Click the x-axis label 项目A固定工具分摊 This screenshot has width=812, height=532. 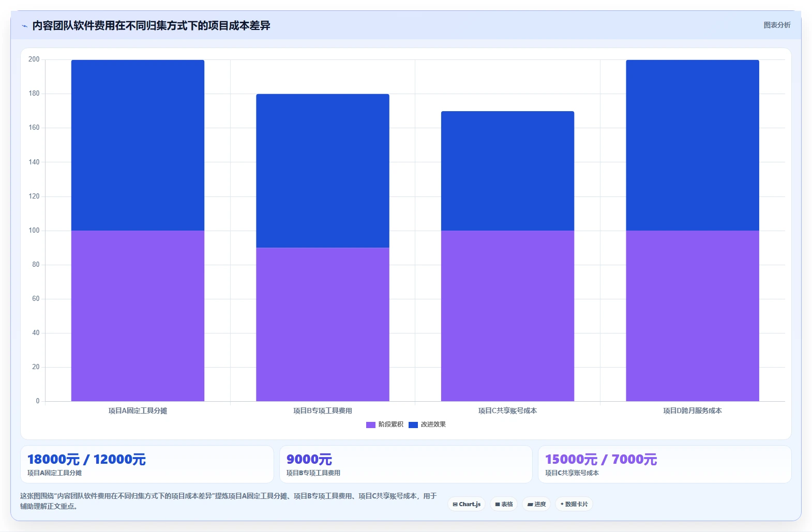point(138,411)
